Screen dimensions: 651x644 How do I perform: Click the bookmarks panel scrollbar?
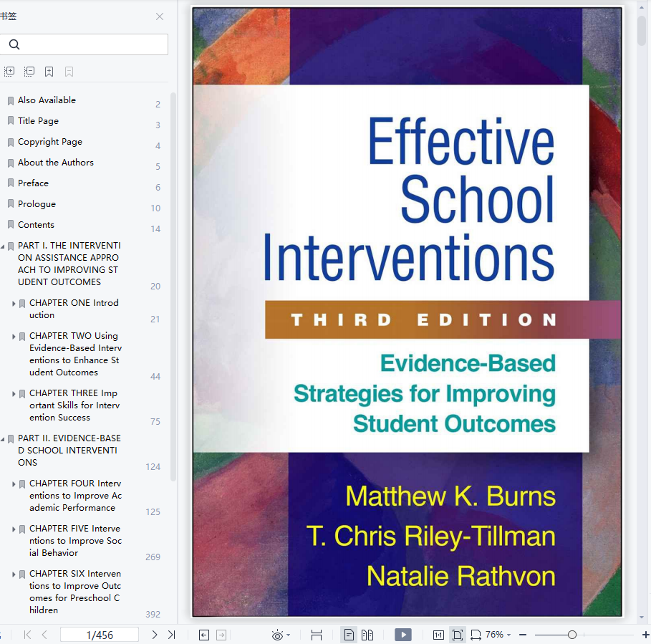click(x=173, y=287)
